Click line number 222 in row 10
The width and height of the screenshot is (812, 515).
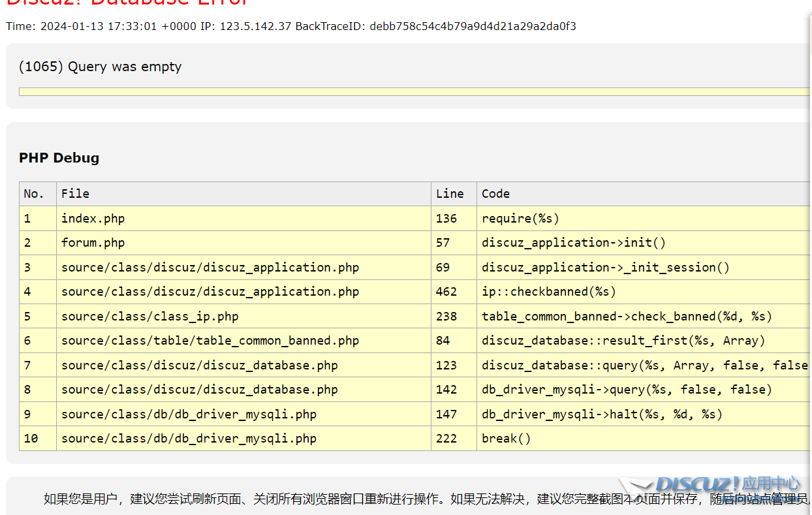pyautogui.click(x=446, y=439)
